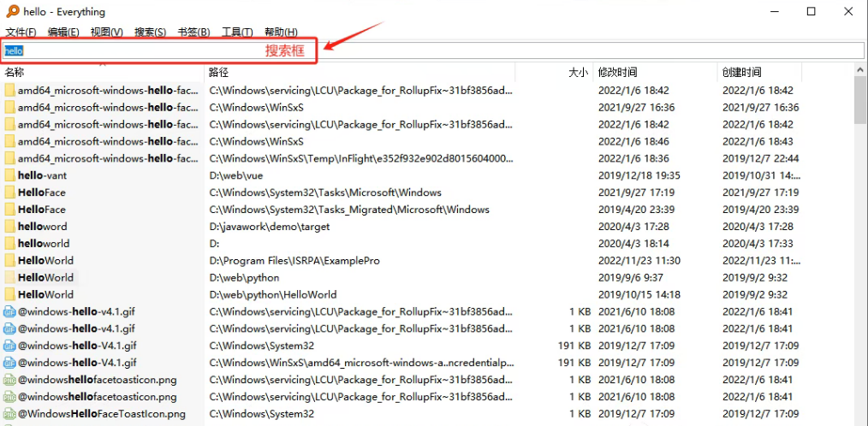Click modified time 2022/11/23 11:30
The image size is (868, 426).
coord(639,261)
